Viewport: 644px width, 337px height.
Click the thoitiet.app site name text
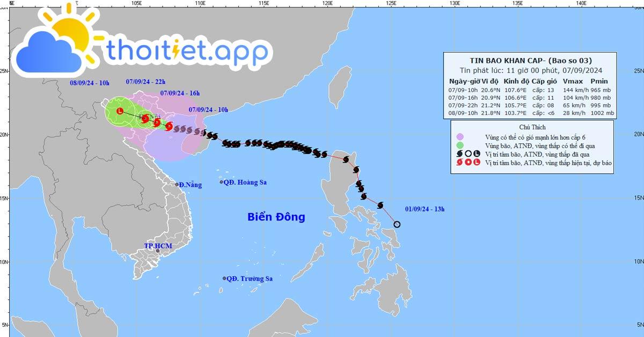pyautogui.click(x=186, y=51)
